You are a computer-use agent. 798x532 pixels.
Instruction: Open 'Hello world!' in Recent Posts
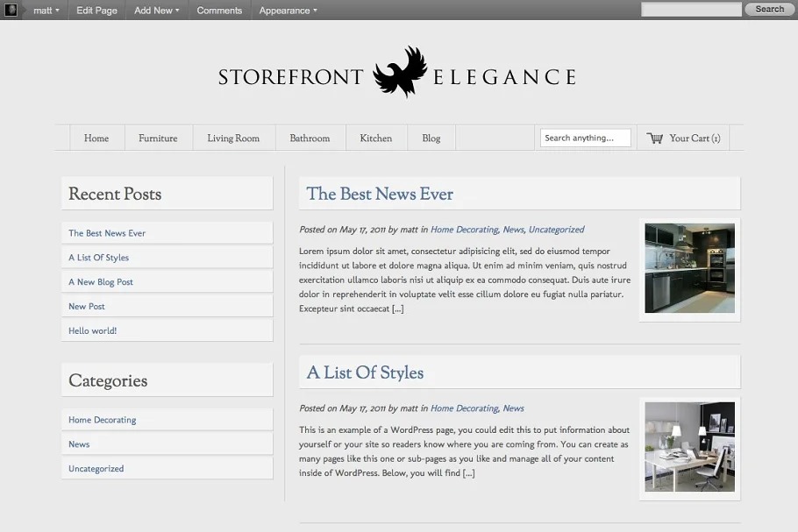pos(92,331)
